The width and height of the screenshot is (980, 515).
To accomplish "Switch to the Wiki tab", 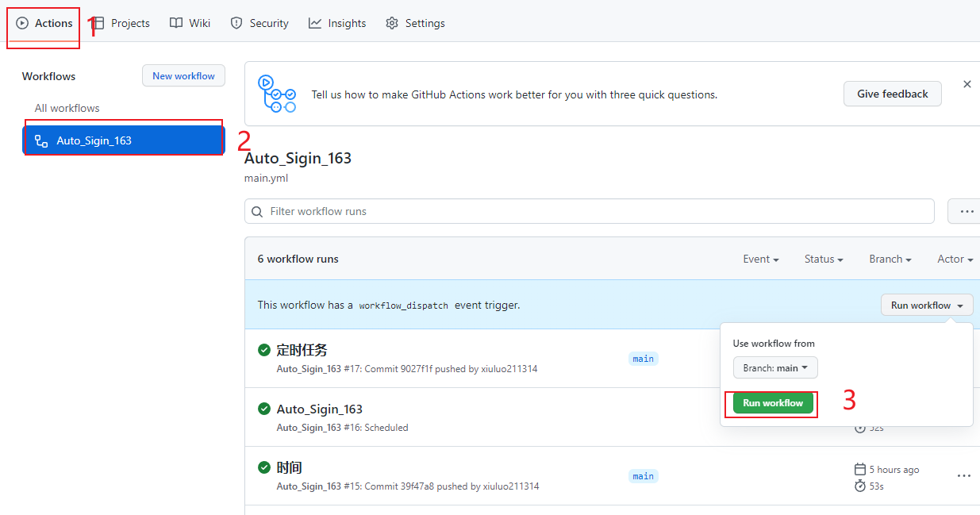I will (190, 23).
